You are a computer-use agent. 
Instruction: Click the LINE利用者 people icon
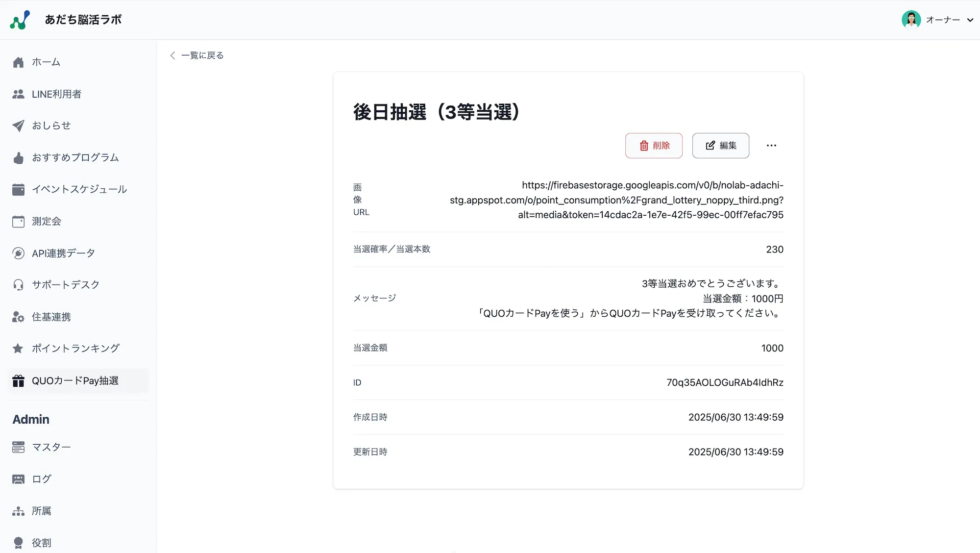(18, 94)
